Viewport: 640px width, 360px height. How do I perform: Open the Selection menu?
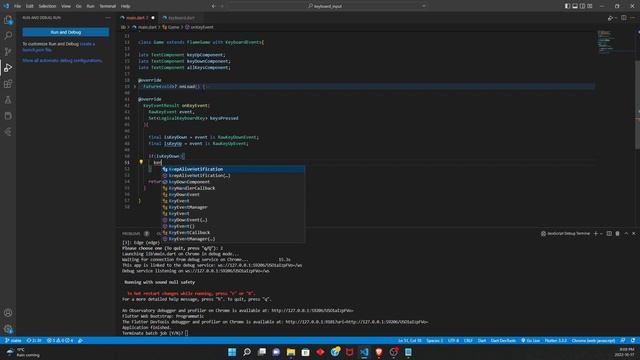(47, 6)
